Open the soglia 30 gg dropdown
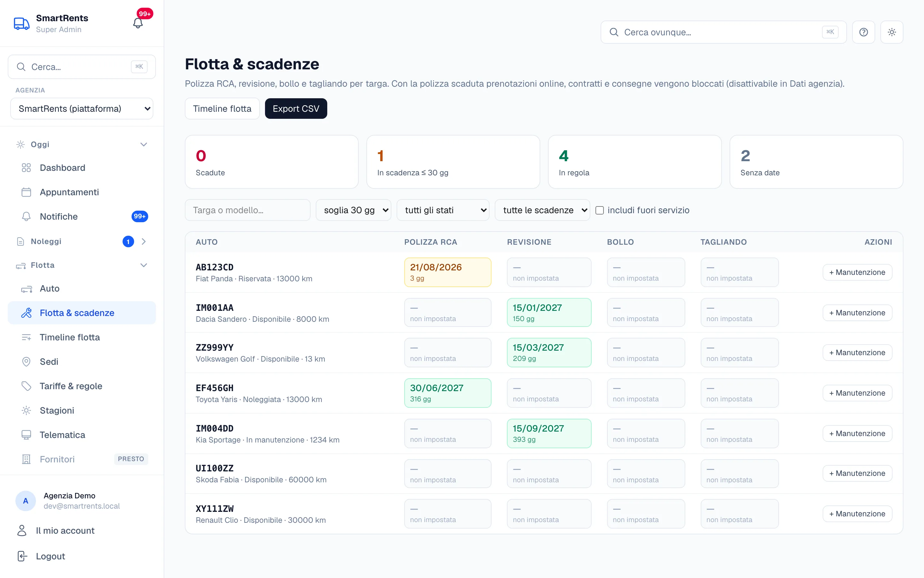The height and width of the screenshot is (578, 924). tap(353, 210)
